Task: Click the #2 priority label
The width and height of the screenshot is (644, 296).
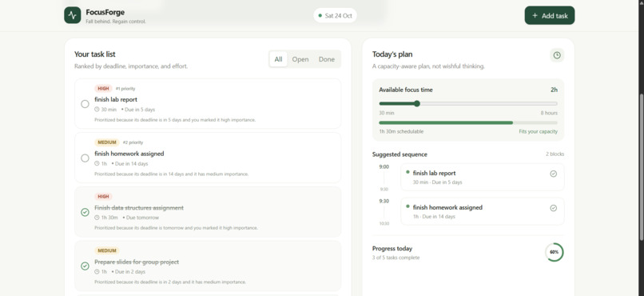Action: click(133, 142)
